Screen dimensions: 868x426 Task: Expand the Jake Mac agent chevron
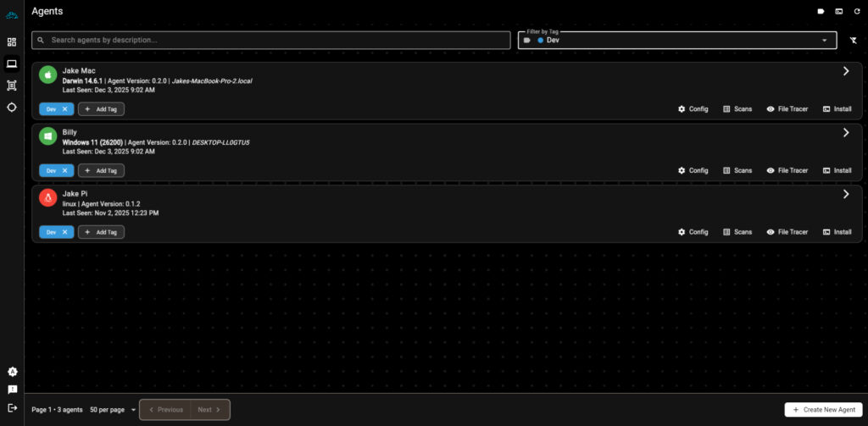[845, 71]
